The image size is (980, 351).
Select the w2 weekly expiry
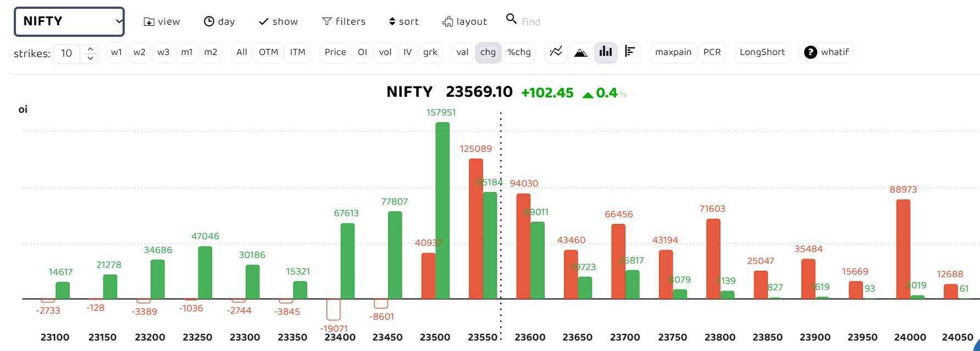tap(140, 52)
